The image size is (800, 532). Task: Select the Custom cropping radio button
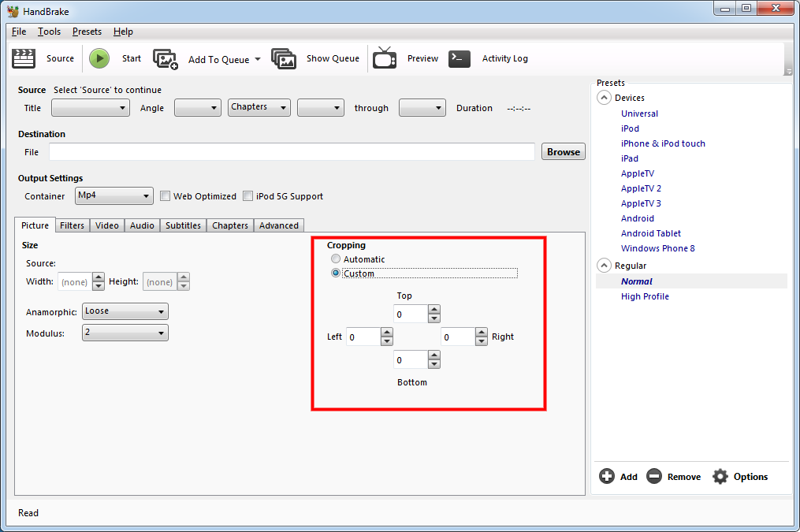click(335, 273)
